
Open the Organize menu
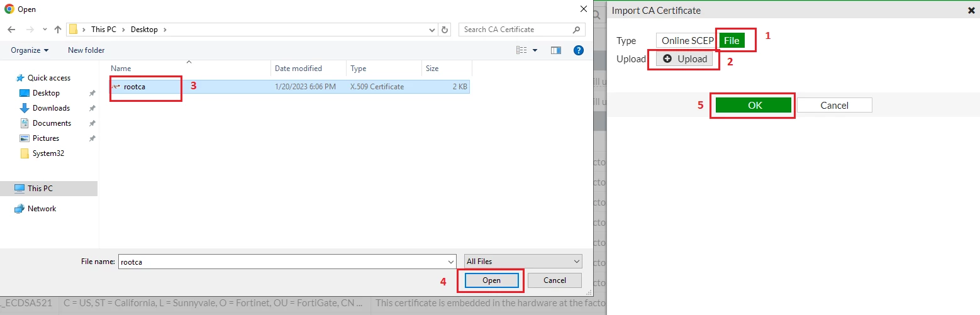[x=30, y=50]
